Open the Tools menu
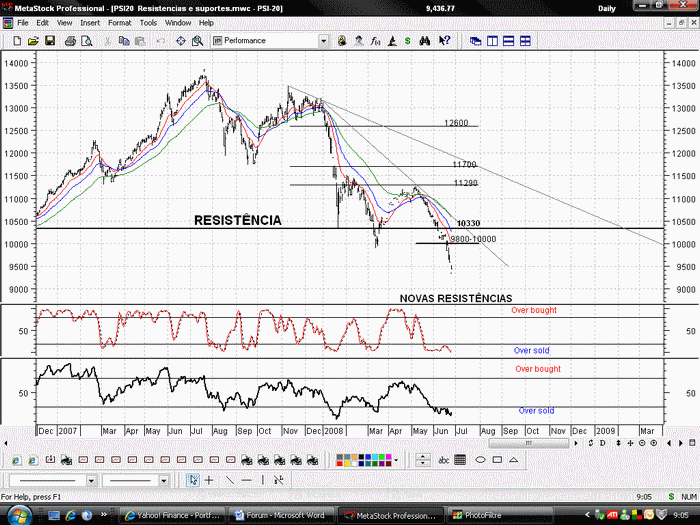The image size is (700, 525). pos(148,23)
